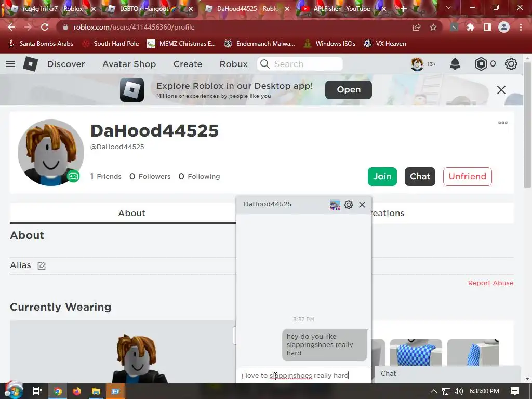Open File Explorer from the taskbar

tap(96, 391)
